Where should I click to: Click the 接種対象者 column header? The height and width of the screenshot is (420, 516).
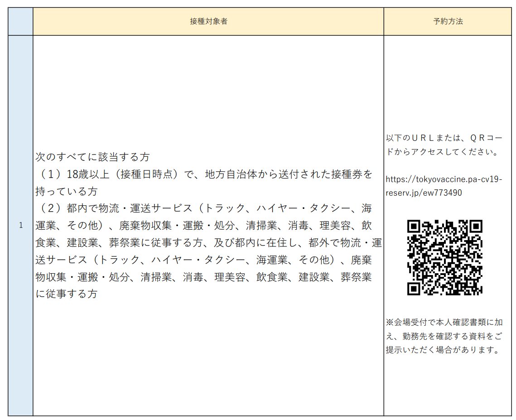point(208,21)
